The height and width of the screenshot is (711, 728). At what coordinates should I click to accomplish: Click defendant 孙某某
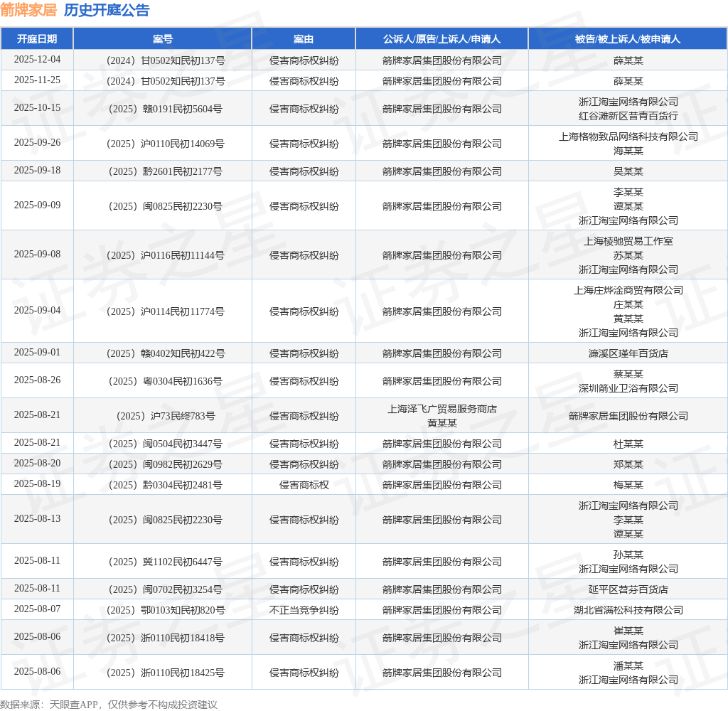click(628, 555)
